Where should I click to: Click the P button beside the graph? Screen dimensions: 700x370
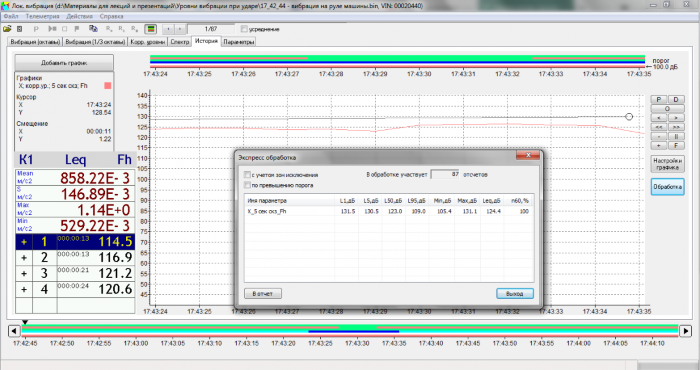(x=659, y=100)
